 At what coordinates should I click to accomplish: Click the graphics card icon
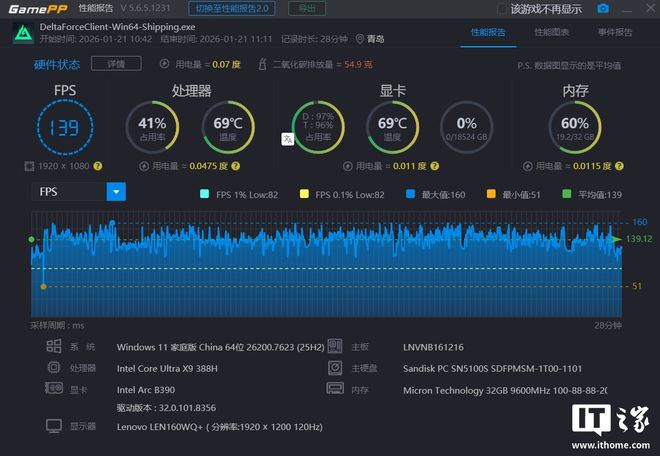[54, 388]
